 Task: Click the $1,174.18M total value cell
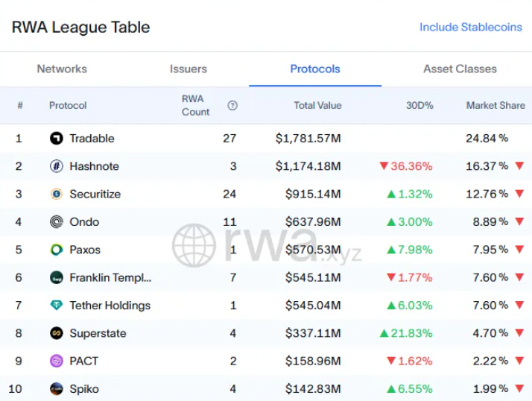pyautogui.click(x=308, y=166)
